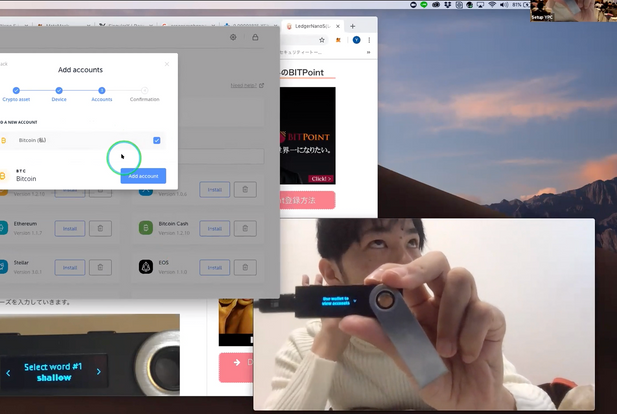Click the BITPoint advertisement banner

click(308, 136)
